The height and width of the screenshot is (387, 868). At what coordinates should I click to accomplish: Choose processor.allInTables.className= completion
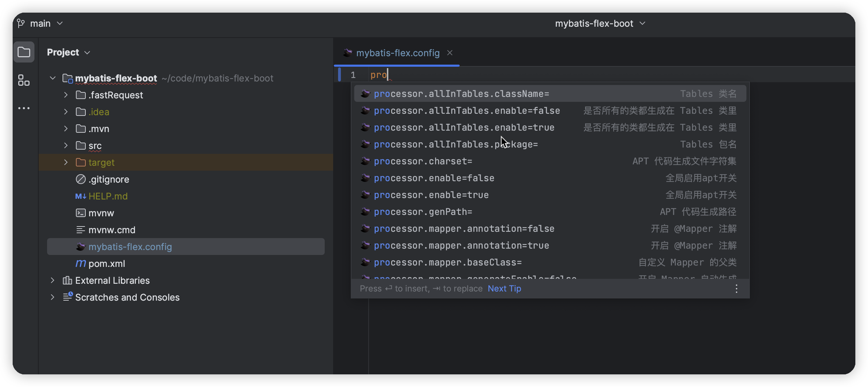point(550,94)
